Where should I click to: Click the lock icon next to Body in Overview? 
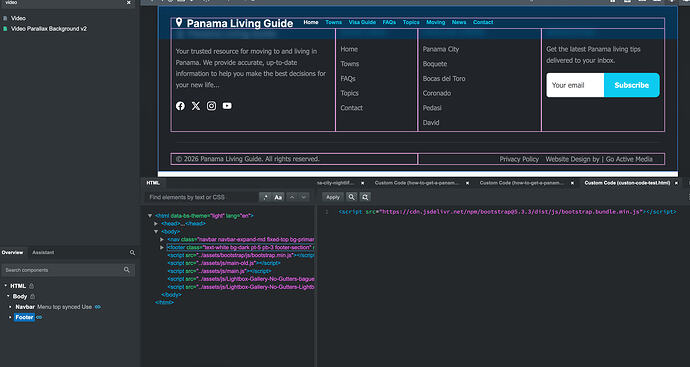[x=33, y=297]
